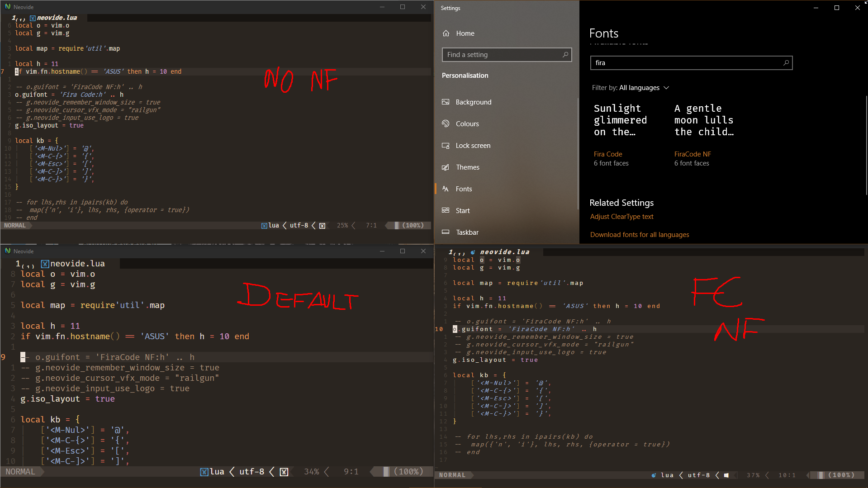Image resolution: width=868 pixels, height=488 pixels.
Task: Click the Home icon in Settings sidebar
Action: pyautogui.click(x=446, y=33)
